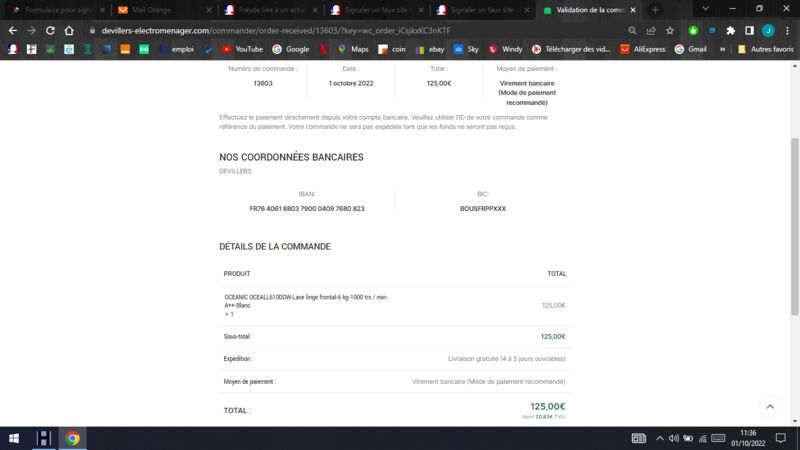
Task: Click the green thumbs-up extension icon
Action: [693, 31]
